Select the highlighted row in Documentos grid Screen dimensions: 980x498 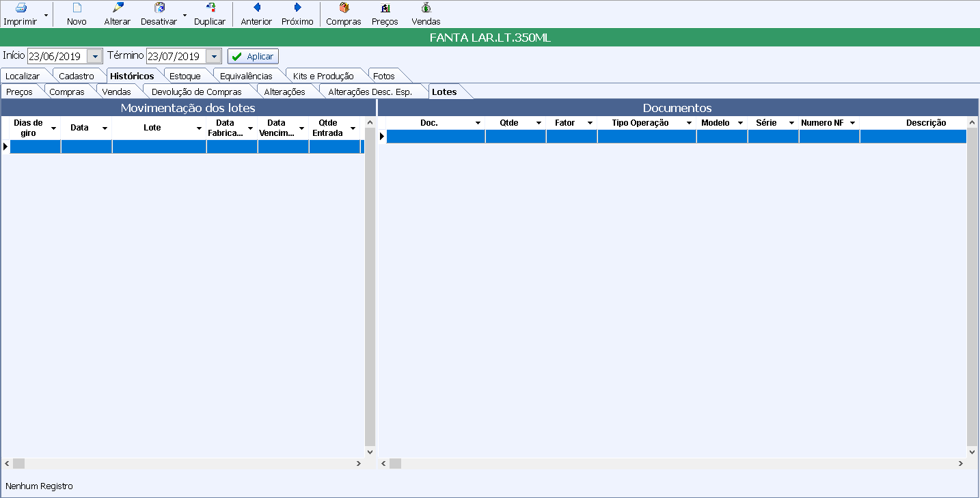677,136
